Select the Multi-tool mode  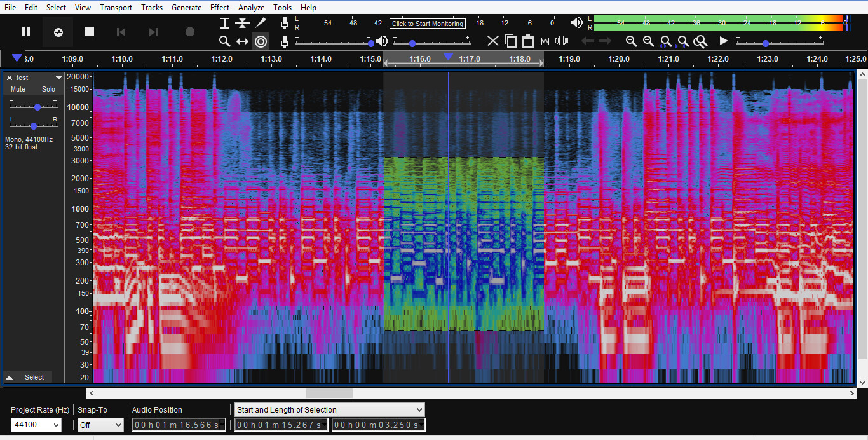tap(260, 41)
